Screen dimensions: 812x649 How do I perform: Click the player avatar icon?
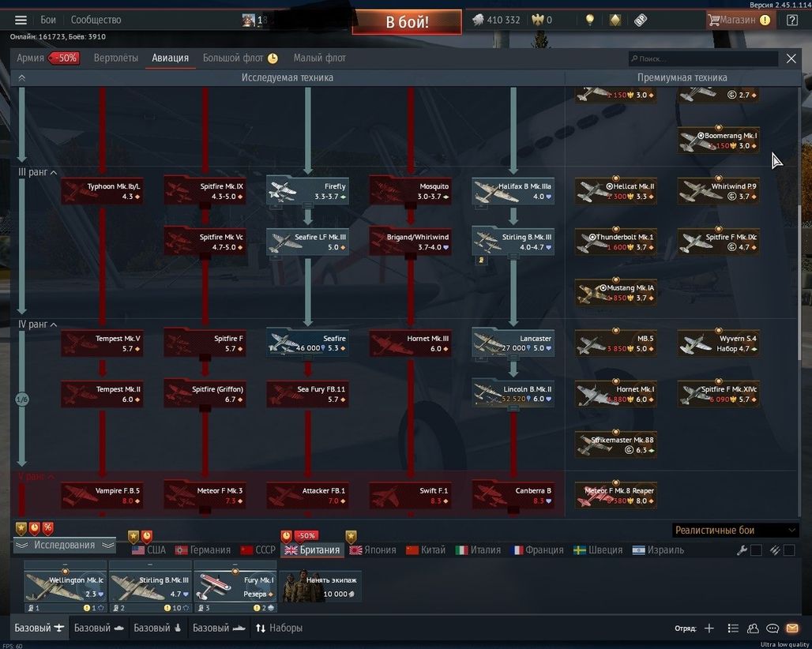click(x=249, y=21)
